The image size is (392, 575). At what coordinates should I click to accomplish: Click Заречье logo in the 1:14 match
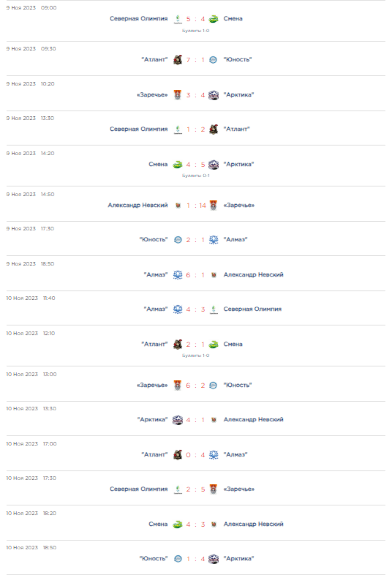(x=213, y=205)
